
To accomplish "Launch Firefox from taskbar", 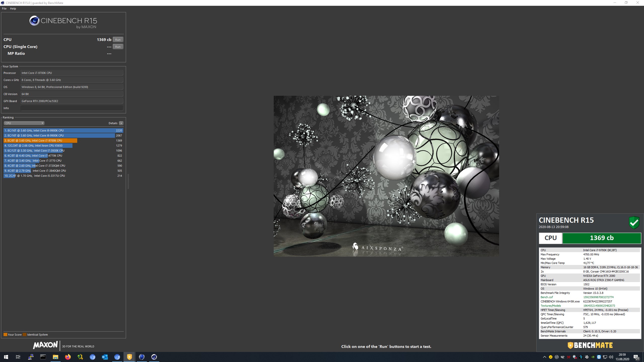I will [68, 357].
